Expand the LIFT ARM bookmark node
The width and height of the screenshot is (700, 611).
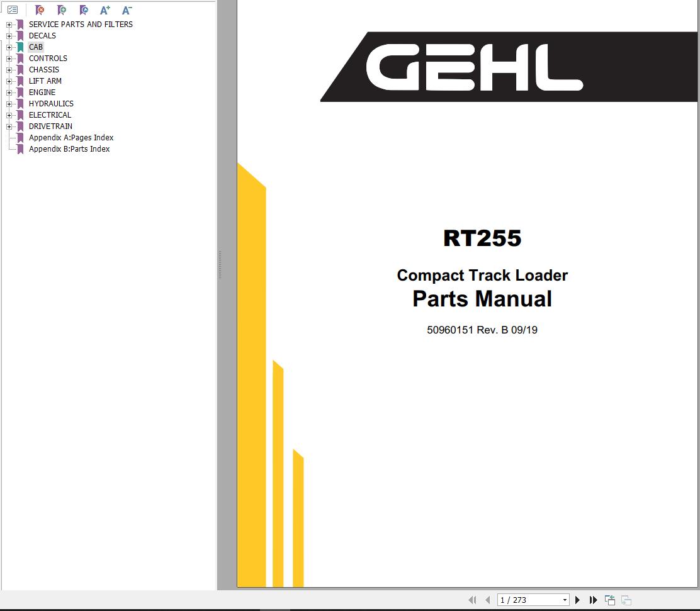point(9,81)
